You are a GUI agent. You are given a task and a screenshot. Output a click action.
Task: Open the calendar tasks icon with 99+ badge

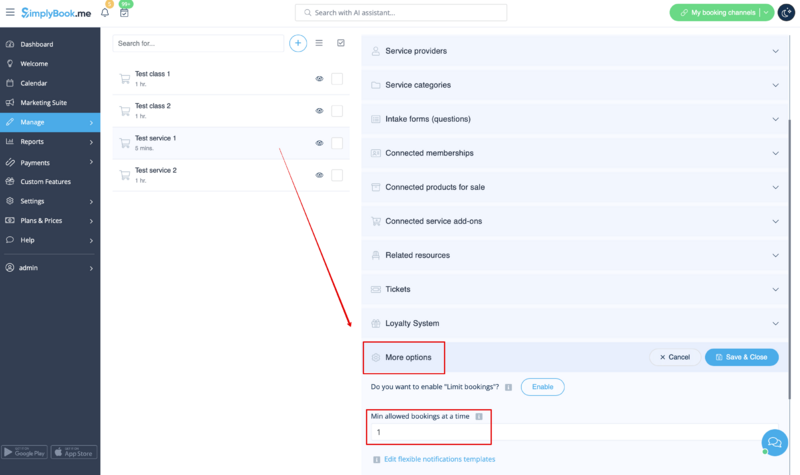click(124, 13)
